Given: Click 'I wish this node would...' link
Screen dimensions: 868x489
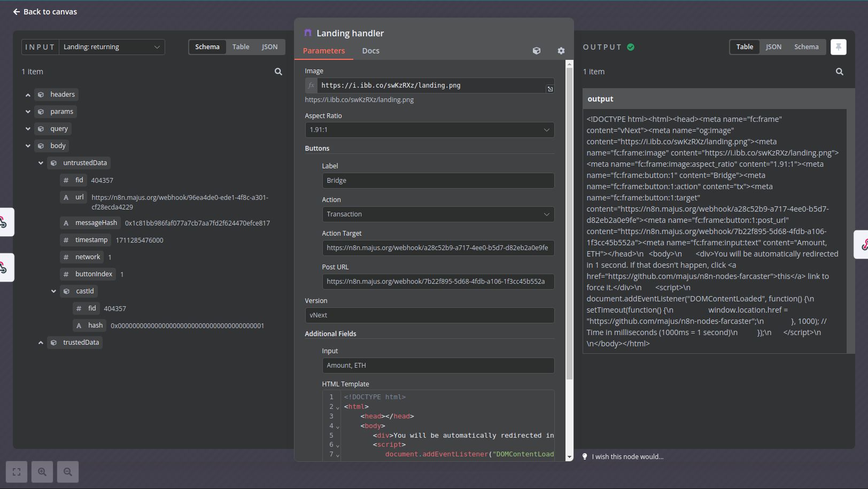Looking at the screenshot, I should tap(627, 457).
